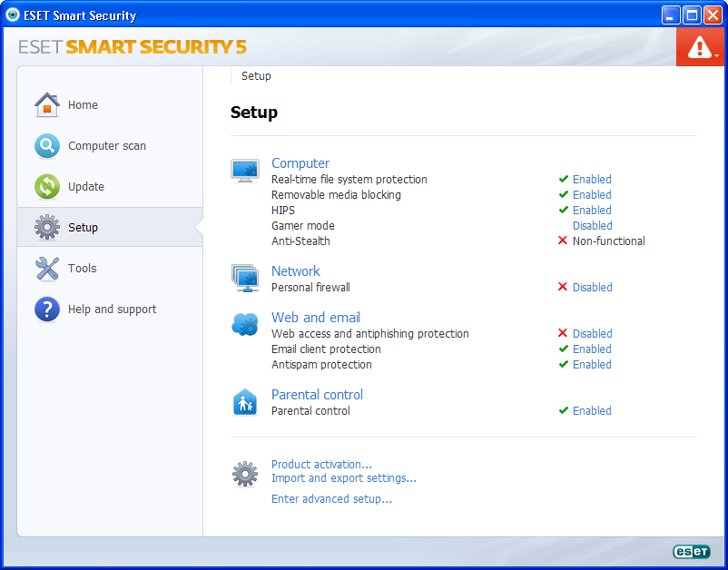Click red X beside Web access protection
Image resolution: width=728 pixels, height=570 pixels.
562,333
